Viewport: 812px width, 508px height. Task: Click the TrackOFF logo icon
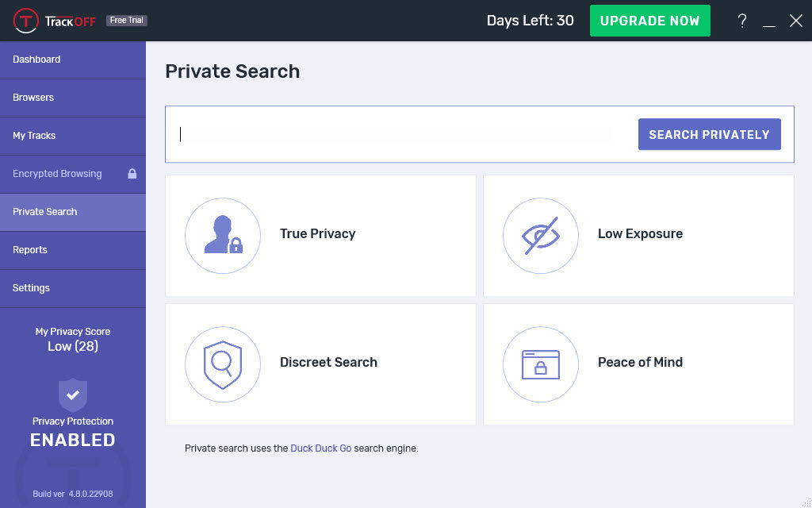[26, 21]
